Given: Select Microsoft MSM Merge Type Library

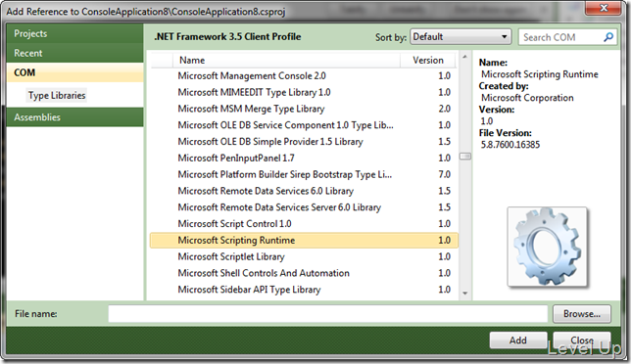Looking at the screenshot, I should tap(304, 109).
